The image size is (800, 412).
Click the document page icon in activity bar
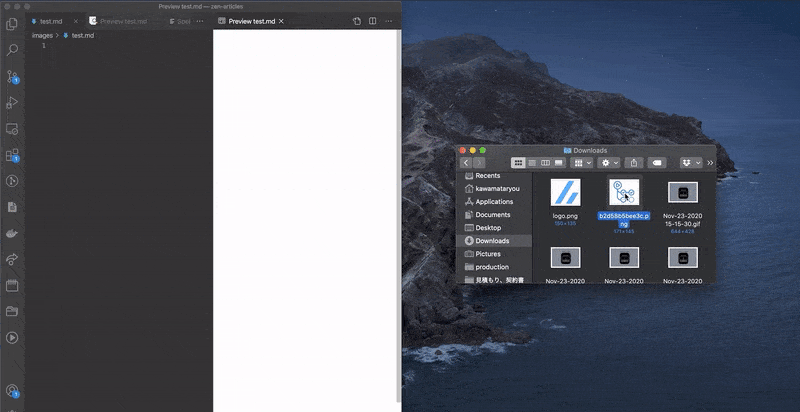(x=12, y=207)
